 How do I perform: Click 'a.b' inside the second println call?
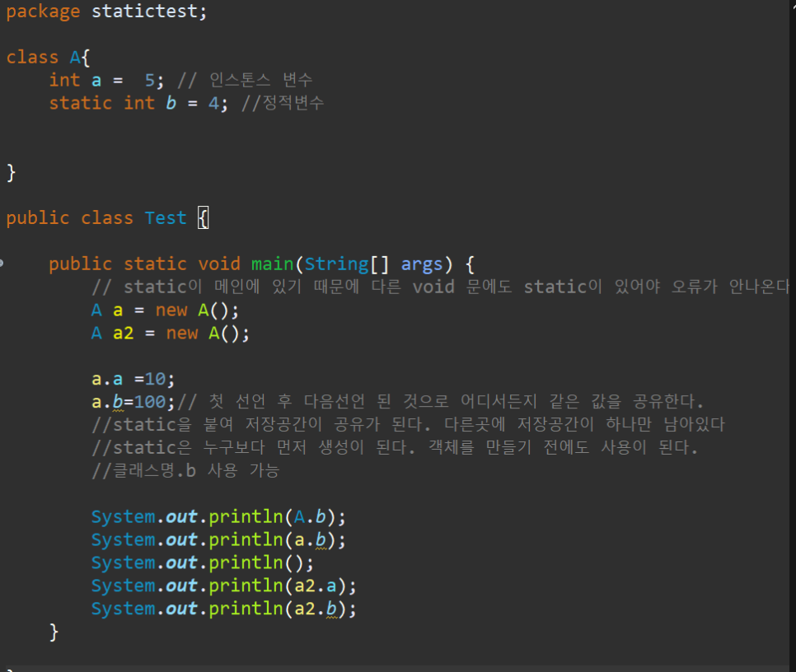310,540
